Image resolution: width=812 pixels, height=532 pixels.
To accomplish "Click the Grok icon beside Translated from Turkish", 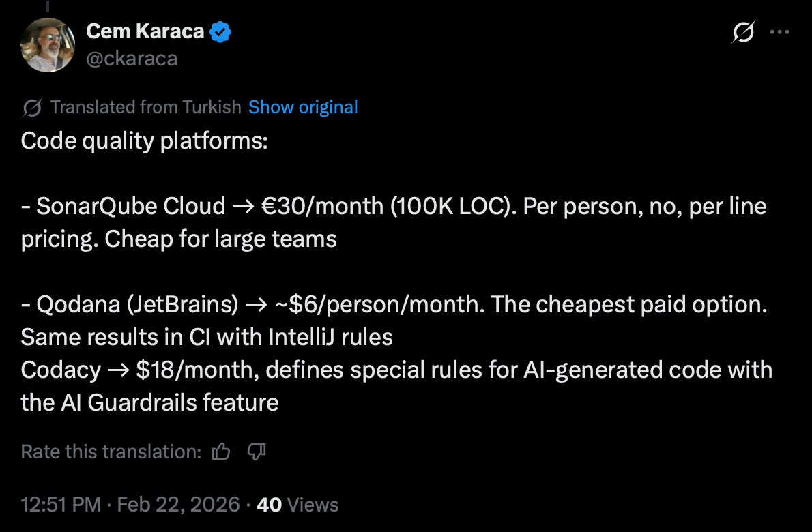I will 31,108.
